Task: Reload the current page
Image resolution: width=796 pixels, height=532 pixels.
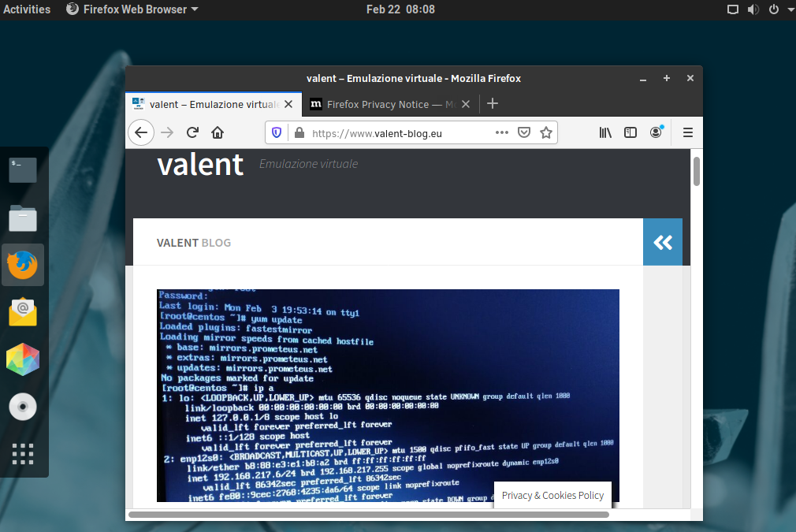Action: click(x=192, y=132)
